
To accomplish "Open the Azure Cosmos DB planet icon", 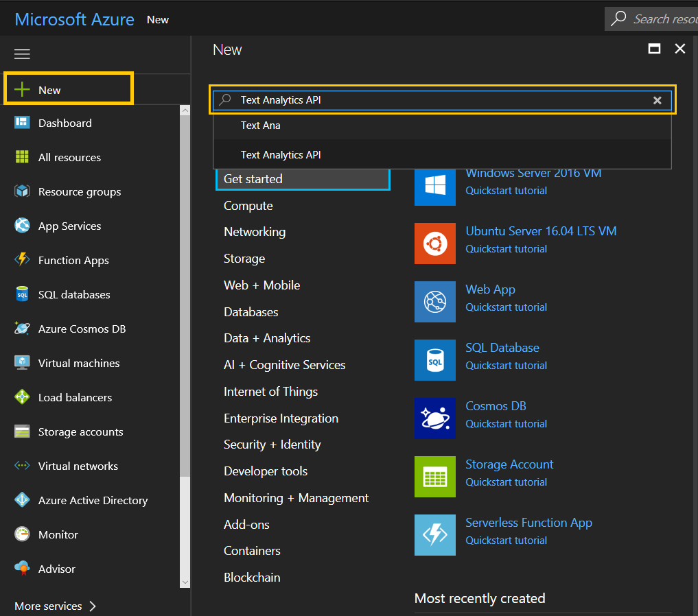I will pos(22,329).
